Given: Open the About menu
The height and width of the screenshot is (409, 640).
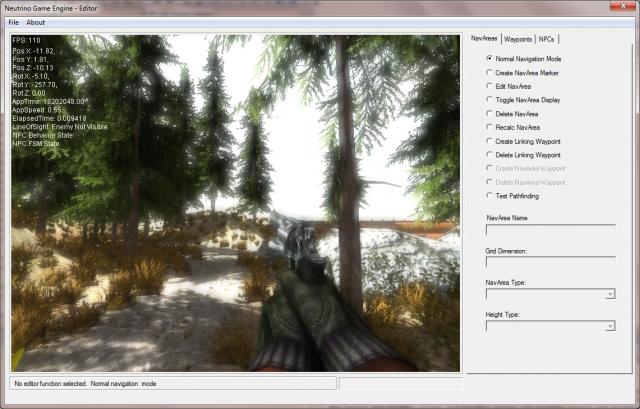Looking at the screenshot, I should pyautogui.click(x=35, y=22).
